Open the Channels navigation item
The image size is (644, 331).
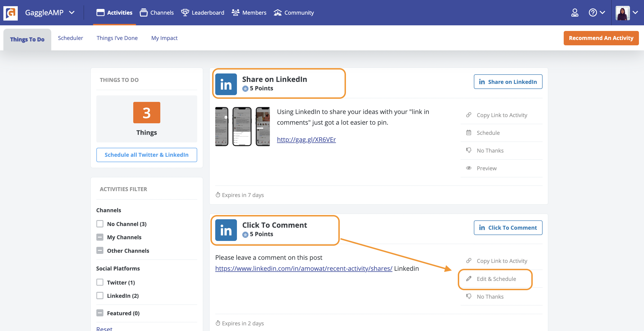[x=157, y=13]
